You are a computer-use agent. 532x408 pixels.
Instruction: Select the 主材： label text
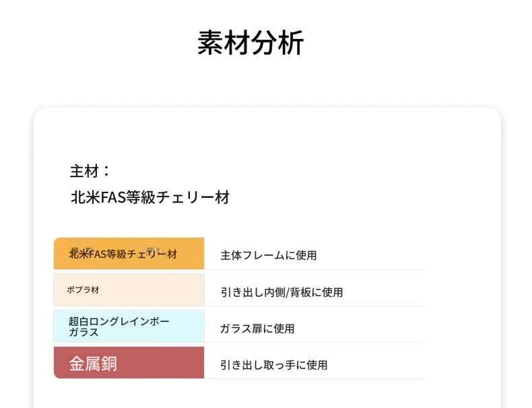(x=90, y=171)
